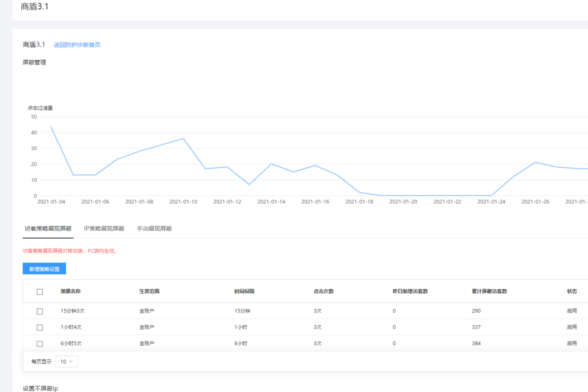Click the chart data point at 2021-01-18
Viewport: 588px width, 392px height.
(x=359, y=192)
